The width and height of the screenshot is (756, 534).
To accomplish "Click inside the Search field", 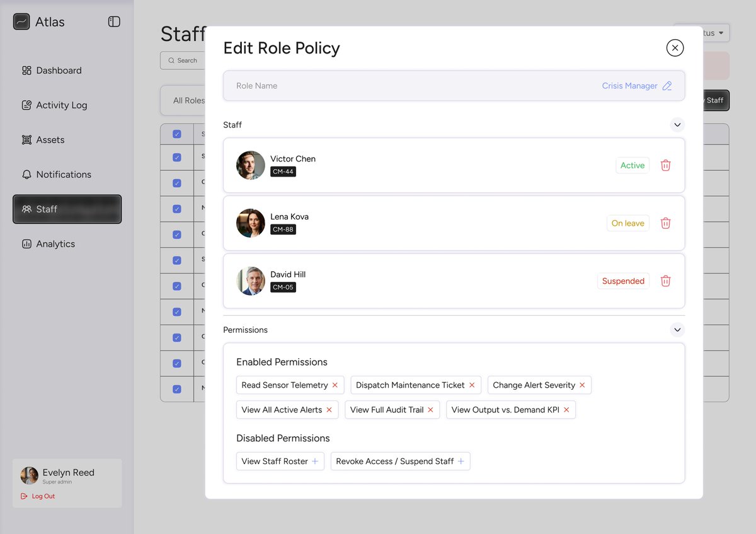I will click(x=186, y=60).
